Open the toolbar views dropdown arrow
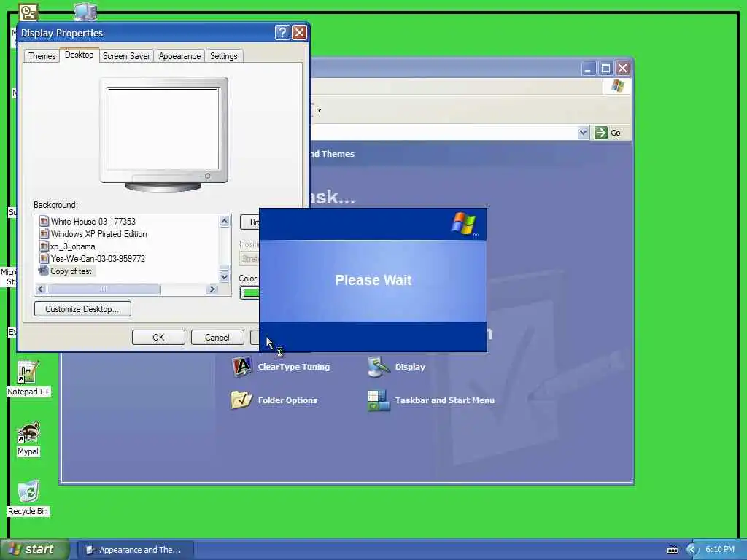The image size is (747, 560). [319, 111]
